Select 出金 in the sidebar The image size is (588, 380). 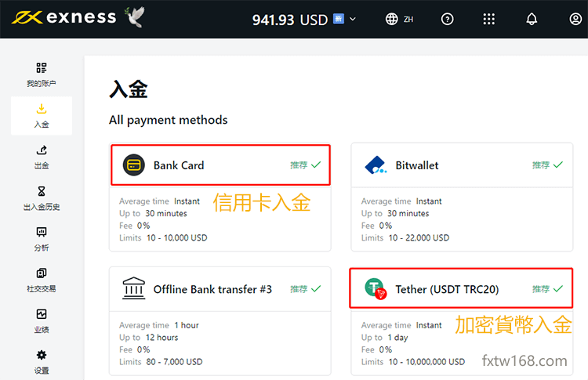click(42, 157)
